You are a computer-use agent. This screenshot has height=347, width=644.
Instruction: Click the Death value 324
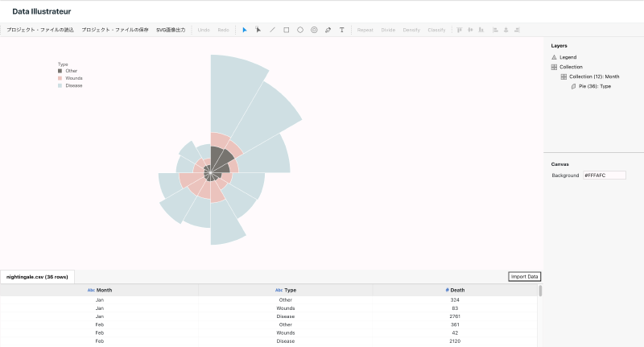click(x=455, y=300)
